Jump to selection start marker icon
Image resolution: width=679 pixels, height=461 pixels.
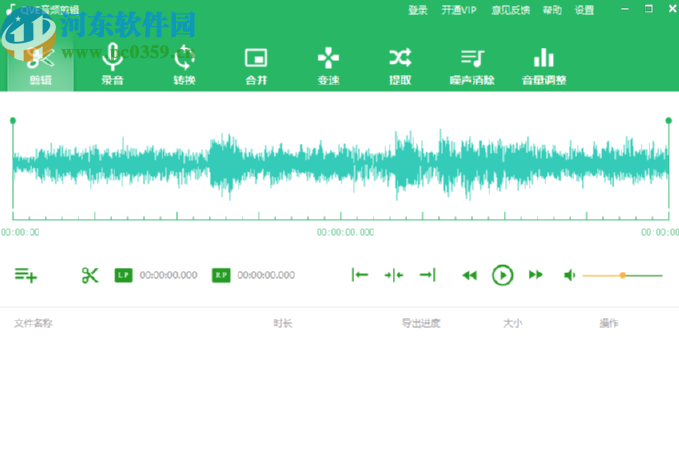point(360,274)
